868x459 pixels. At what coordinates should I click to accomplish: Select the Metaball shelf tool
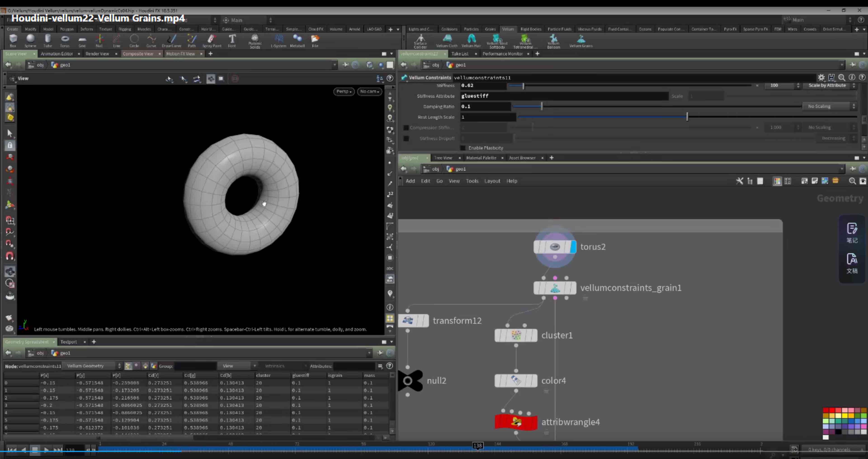coord(297,41)
